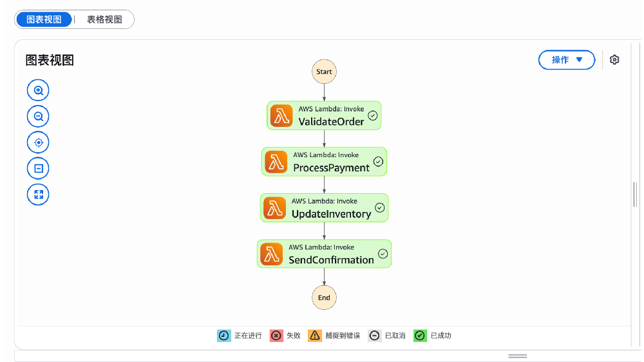Select the Start node
Viewport: 644px width, 362px height.
tap(324, 71)
